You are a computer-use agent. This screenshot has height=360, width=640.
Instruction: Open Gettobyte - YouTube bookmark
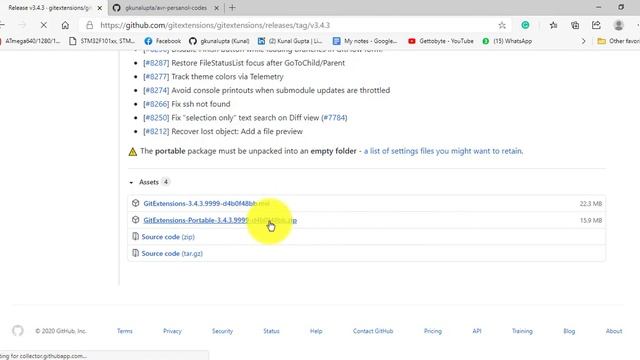click(441, 41)
